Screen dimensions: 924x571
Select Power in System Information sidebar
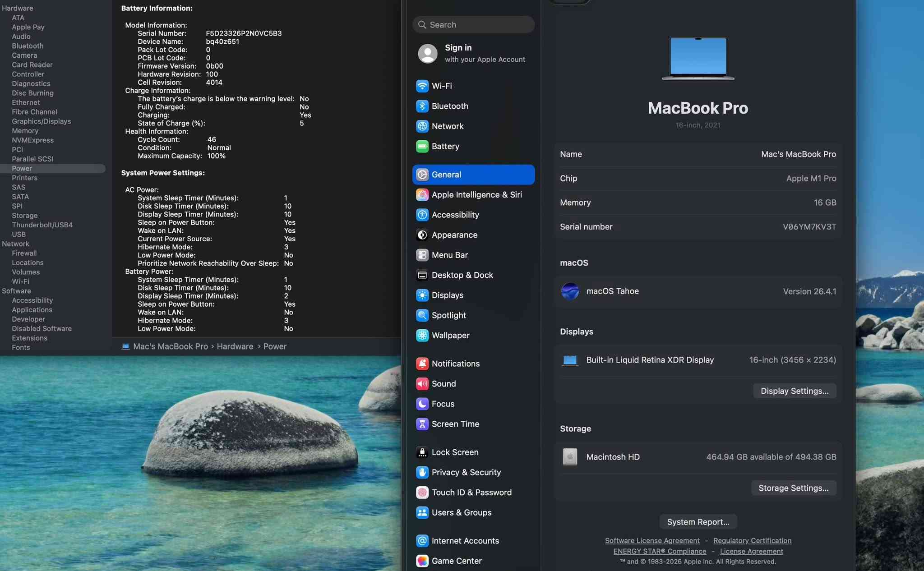click(x=53, y=168)
